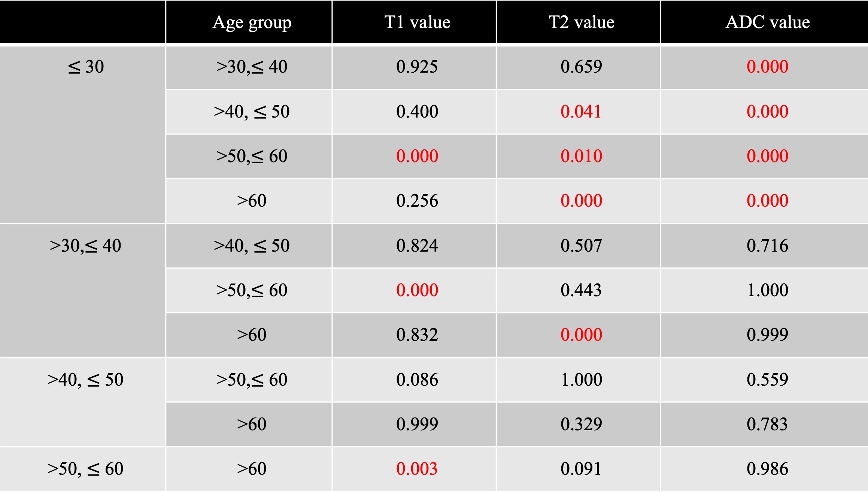Click the Age group column header
Screen dimensions: 868x492
tap(252, 22)
